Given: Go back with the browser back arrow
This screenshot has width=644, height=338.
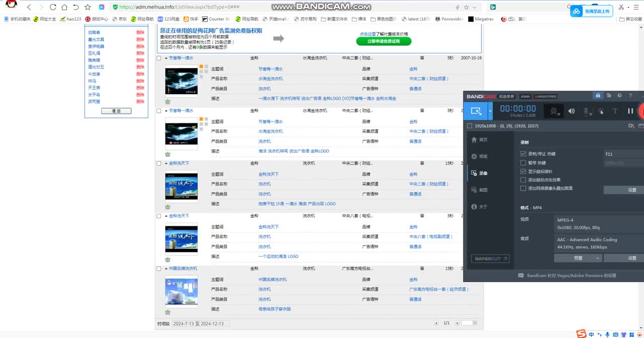Looking at the screenshot, I should point(29,8).
